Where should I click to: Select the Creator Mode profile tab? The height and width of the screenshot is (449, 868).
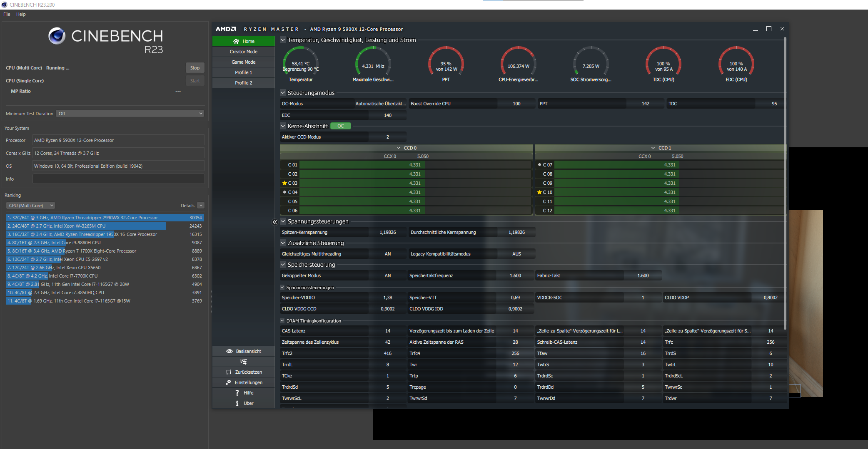(244, 52)
